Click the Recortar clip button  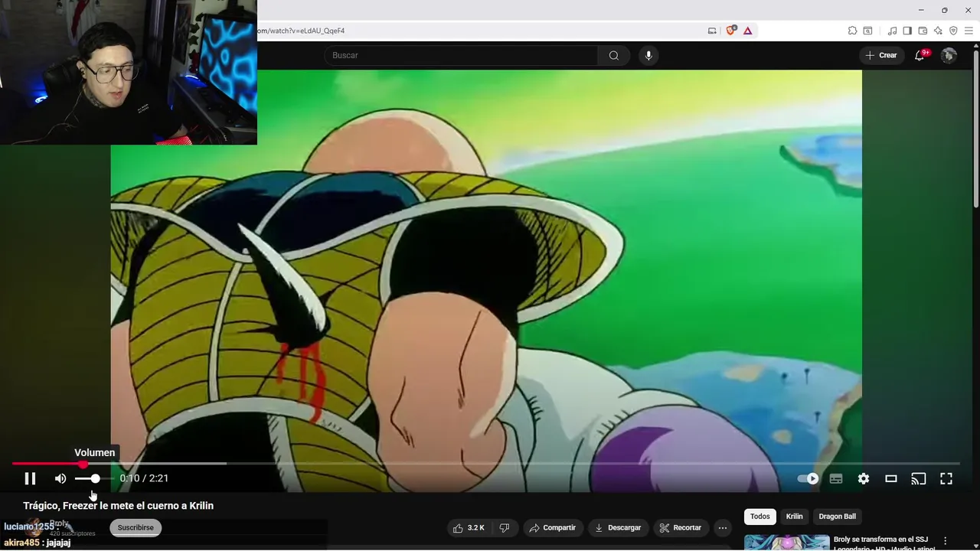coord(681,527)
